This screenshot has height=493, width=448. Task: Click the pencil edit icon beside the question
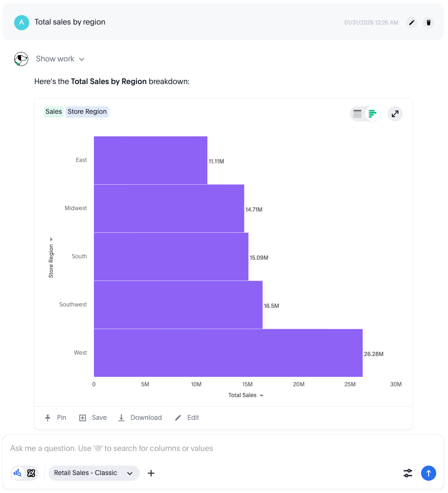click(412, 22)
